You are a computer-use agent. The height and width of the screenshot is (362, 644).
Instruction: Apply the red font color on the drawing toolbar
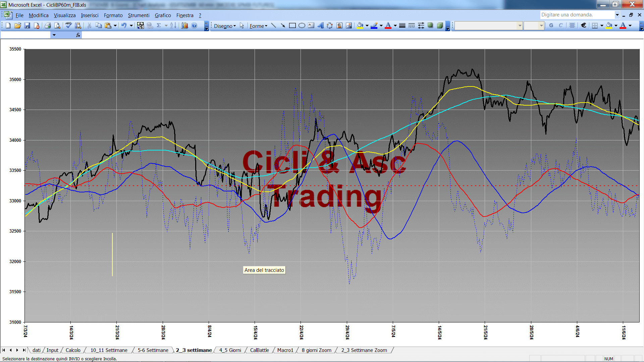pyautogui.click(x=388, y=25)
